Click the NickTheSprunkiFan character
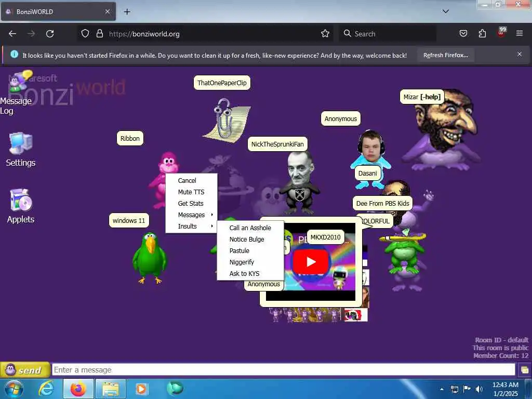532x399 pixels. [x=300, y=182]
